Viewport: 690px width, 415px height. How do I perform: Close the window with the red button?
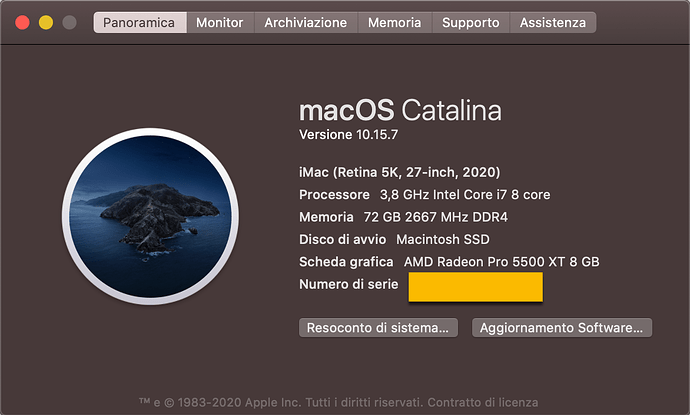22,22
